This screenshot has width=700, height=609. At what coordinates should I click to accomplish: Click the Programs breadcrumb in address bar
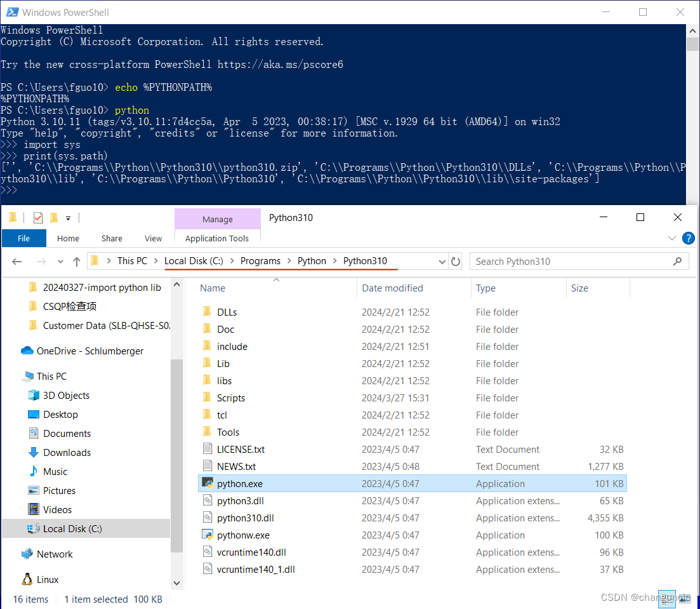pyautogui.click(x=260, y=261)
